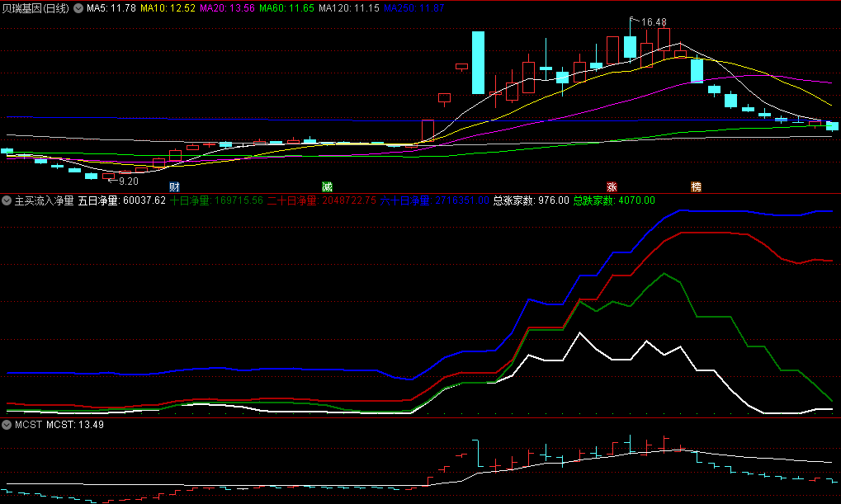Click the 涨 limit-up event marker
841x504 pixels.
tap(612, 186)
